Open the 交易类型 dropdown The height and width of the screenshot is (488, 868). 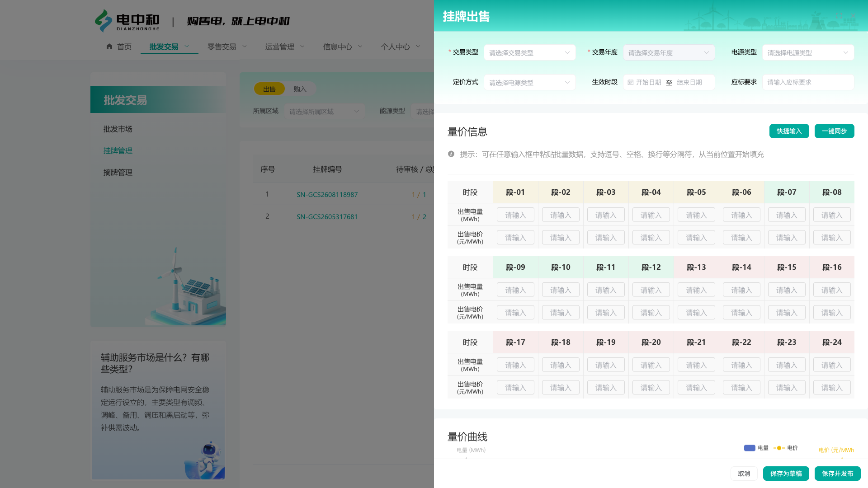[530, 52]
